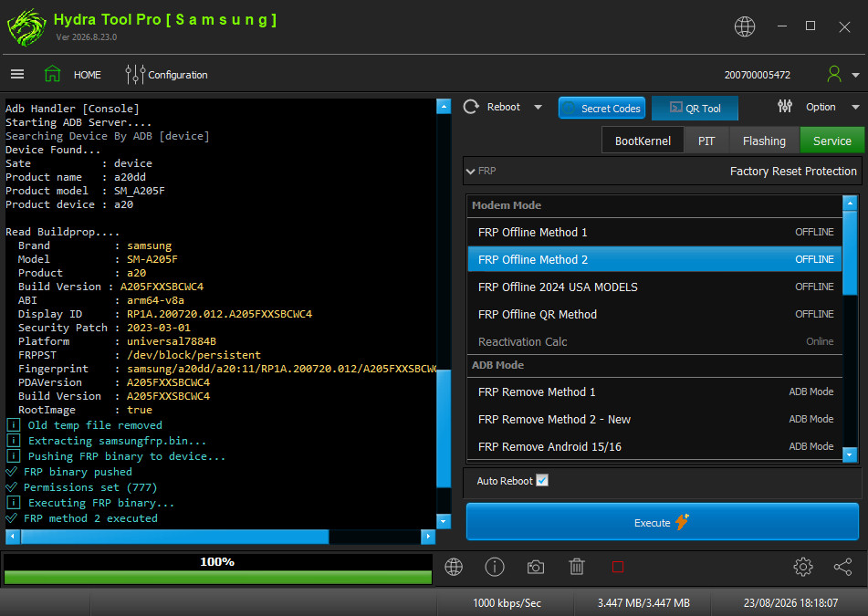Screen dimensions: 868x616
Task: Click the 'Permissions set (777)' console line
Action: 90,487
